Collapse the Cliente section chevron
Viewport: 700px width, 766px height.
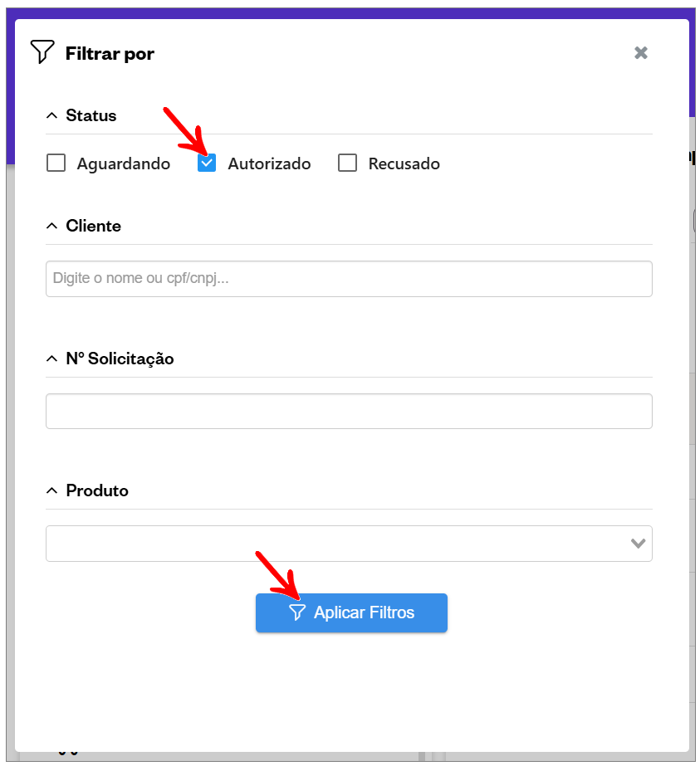point(51,227)
